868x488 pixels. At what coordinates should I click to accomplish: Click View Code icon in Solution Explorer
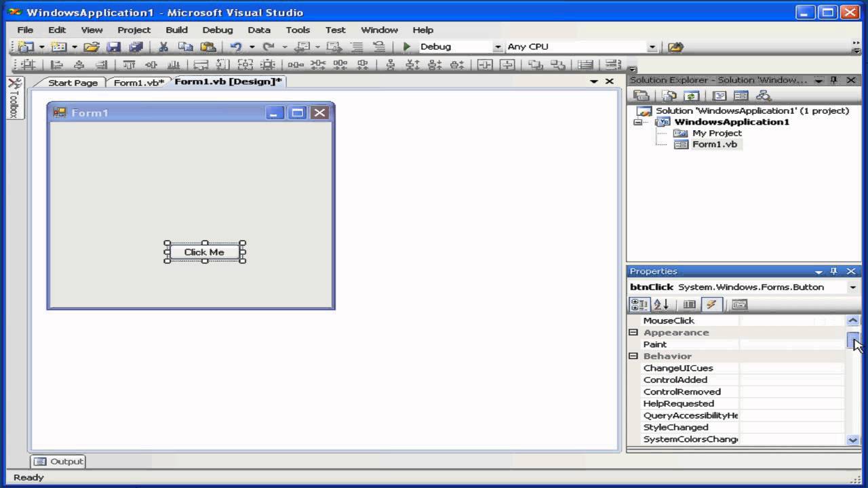click(x=719, y=96)
